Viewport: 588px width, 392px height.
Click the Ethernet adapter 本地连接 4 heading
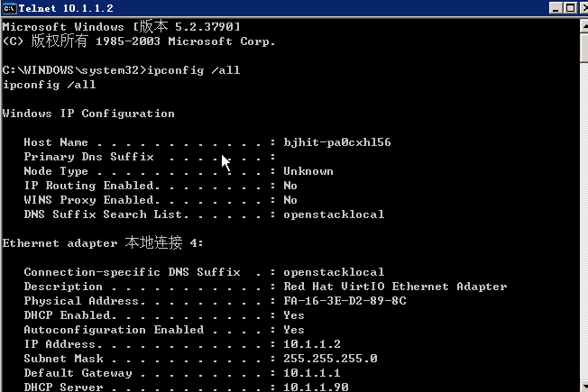tap(103, 243)
